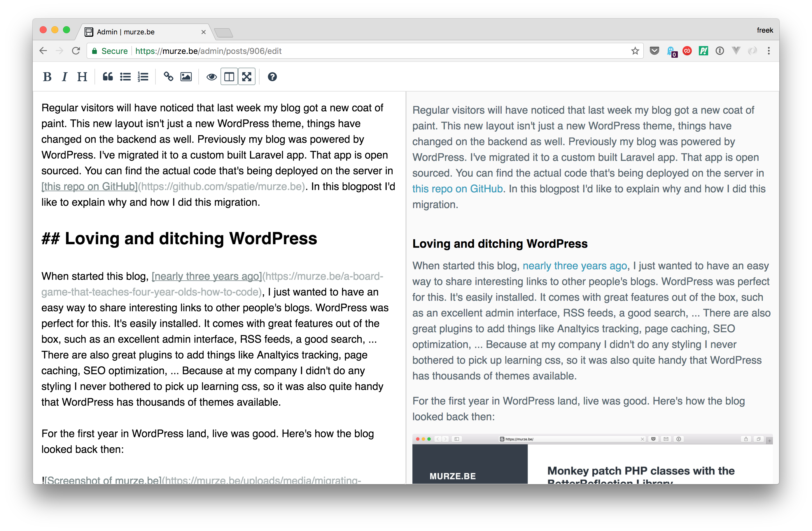The width and height of the screenshot is (812, 531).
Task: Open the Pocket extension icon
Action: click(x=654, y=51)
